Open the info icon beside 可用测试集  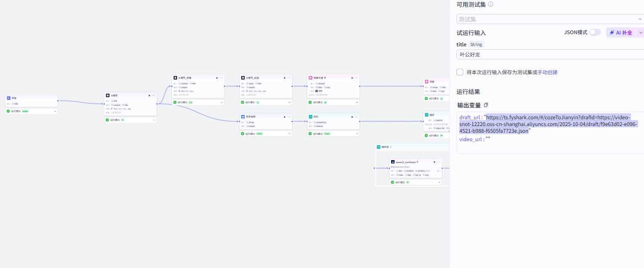coord(491,4)
